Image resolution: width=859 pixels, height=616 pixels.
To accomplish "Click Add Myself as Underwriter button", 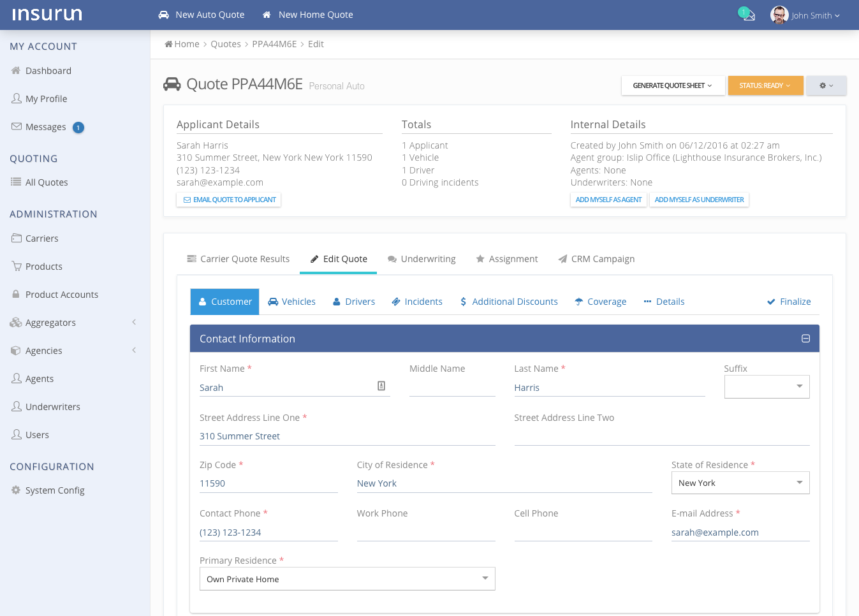I will coord(699,200).
